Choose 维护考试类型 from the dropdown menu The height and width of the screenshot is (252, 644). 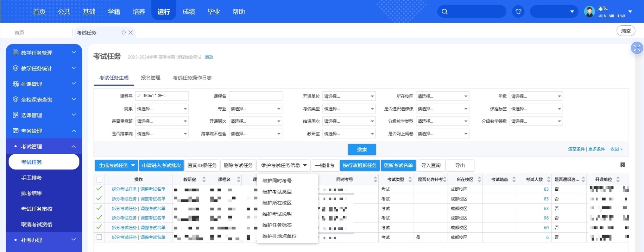click(x=277, y=192)
